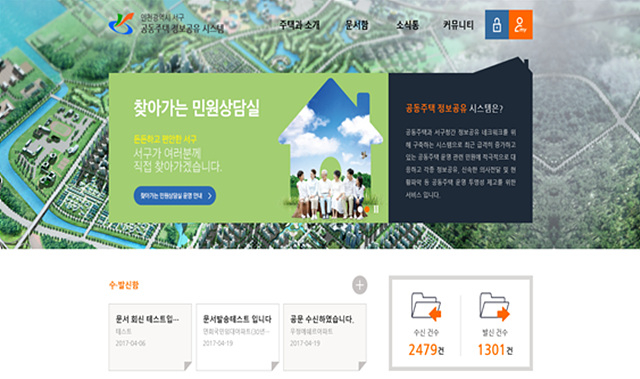Open the 문서 회신 테스트 document card
This screenshot has width=640, height=379.
[150, 337]
